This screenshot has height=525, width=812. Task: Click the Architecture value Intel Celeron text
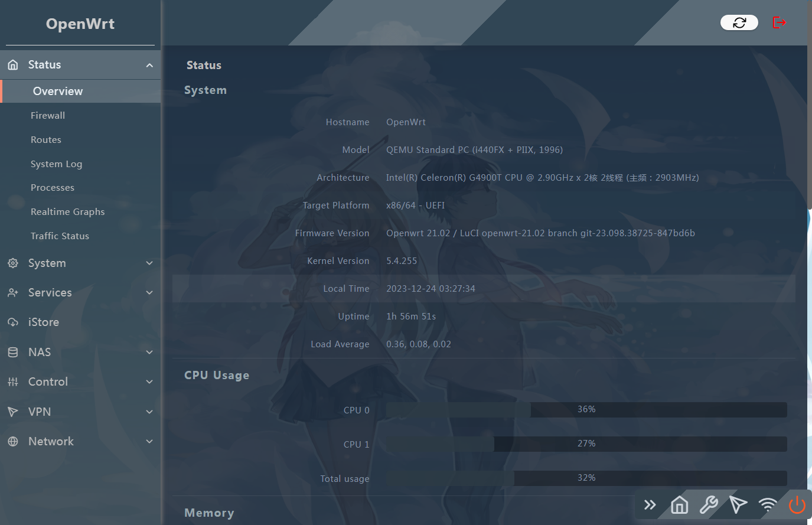click(x=543, y=178)
